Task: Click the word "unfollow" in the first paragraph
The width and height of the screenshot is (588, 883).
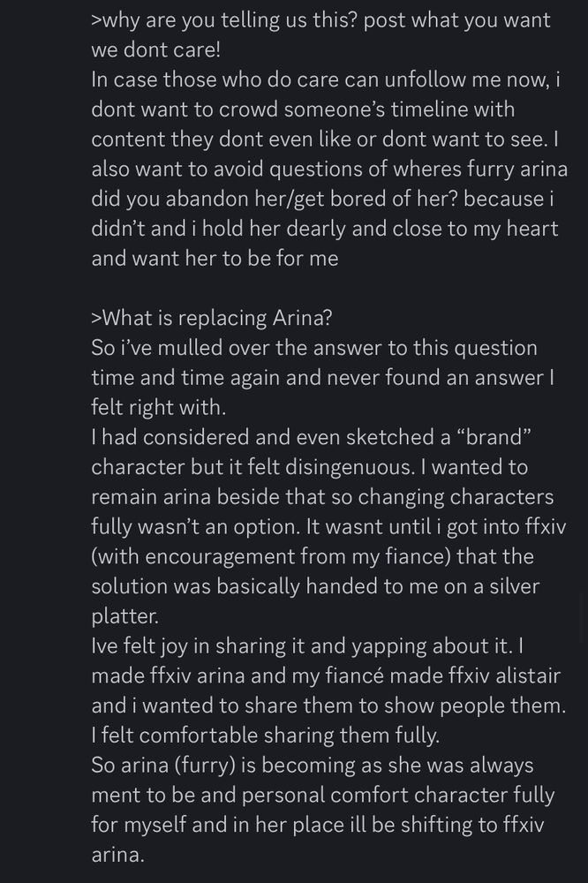Action: [x=426, y=80]
